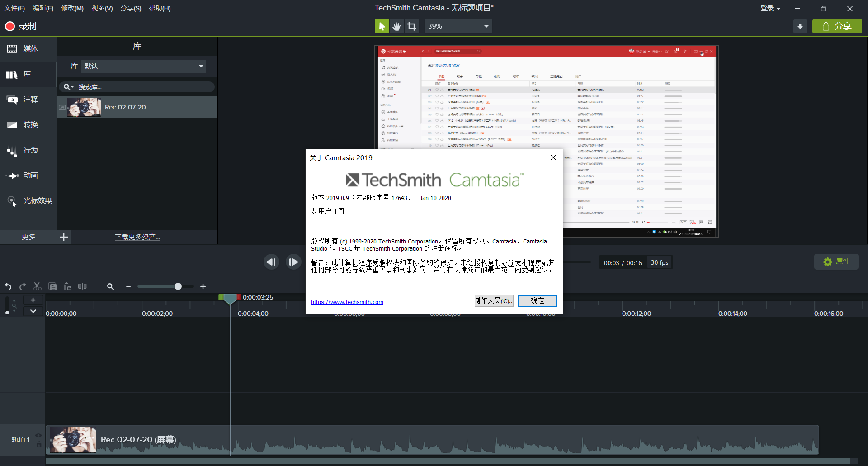Click the Paste icon in timeline toolbar
Viewport: 868px width, 466px height.
point(67,286)
